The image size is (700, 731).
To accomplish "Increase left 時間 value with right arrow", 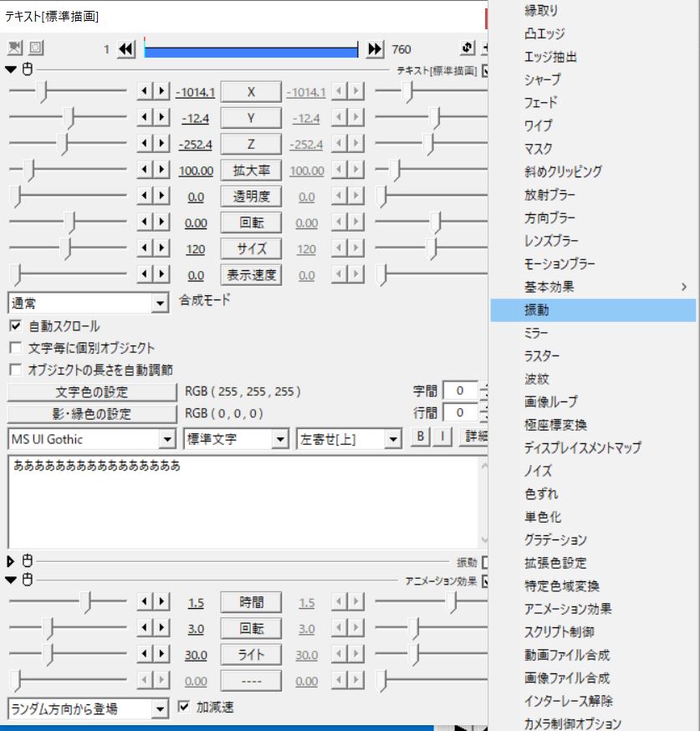I will (x=161, y=602).
